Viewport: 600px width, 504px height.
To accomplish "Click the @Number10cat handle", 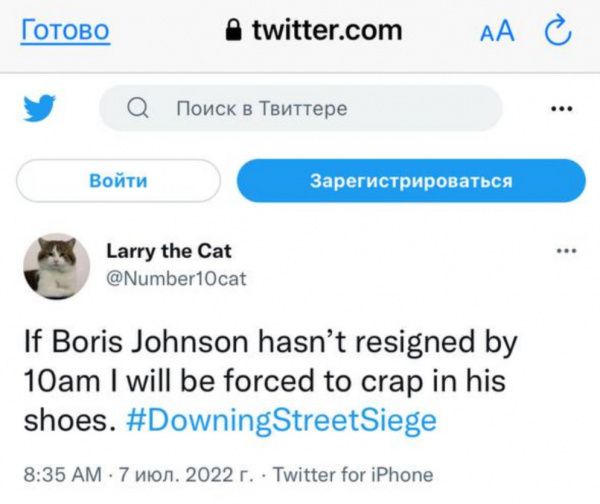I will point(176,278).
